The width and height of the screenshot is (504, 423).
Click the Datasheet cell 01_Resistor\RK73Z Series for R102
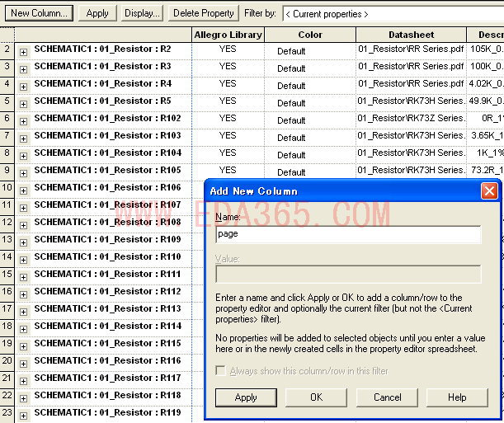(411, 120)
